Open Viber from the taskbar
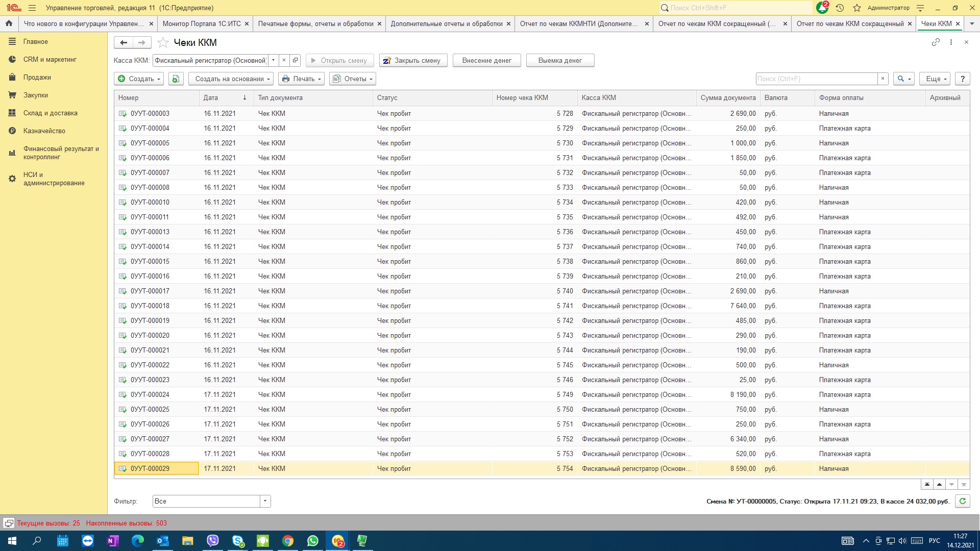 point(213,541)
